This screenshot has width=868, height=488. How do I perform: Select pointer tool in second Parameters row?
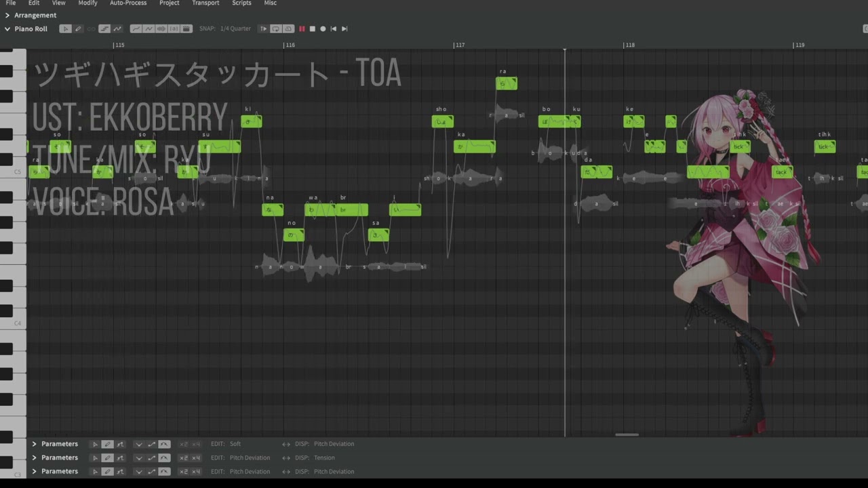pos(95,457)
